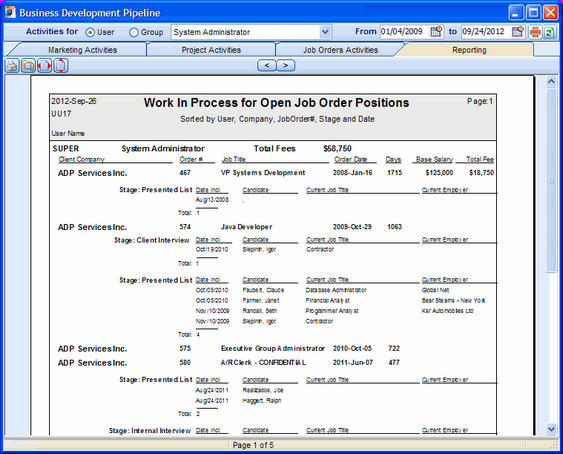The image size is (563, 454).
Task: Click the Total Fees value $58,750
Action: pos(337,149)
